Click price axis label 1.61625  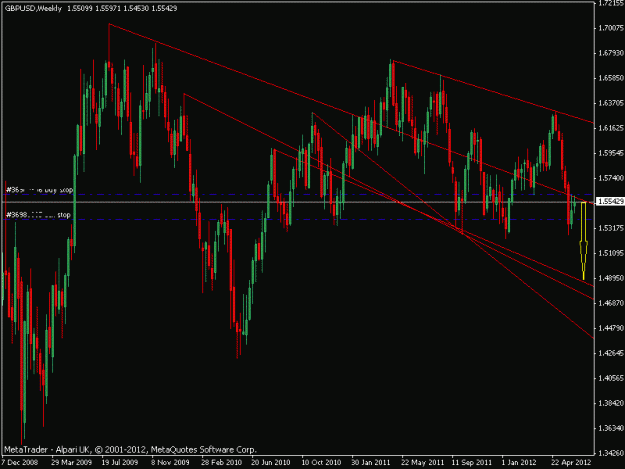tap(611, 128)
